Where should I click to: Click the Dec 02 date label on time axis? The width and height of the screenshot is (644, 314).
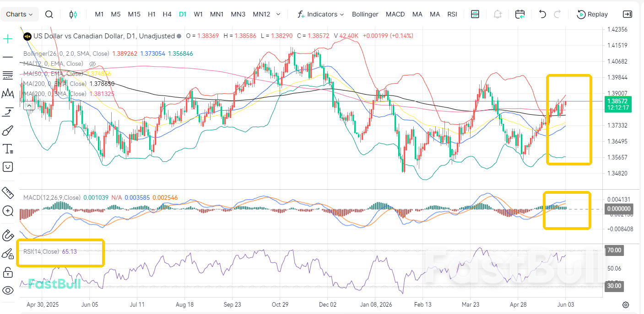(328, 304)
